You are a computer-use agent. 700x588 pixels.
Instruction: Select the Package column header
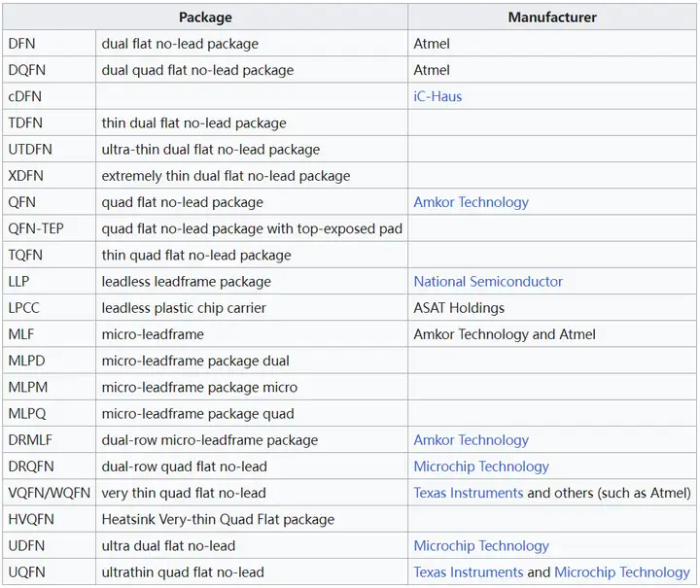pyautogui.click(x=205, y=17)
